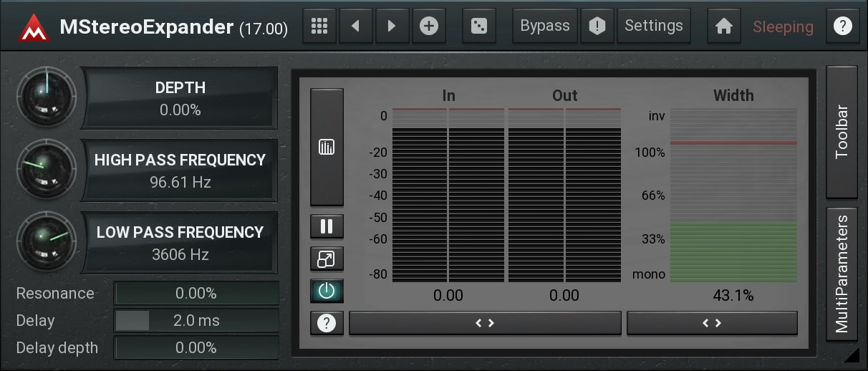The height and width of the screenshot is (371, 868).
Task: Expand arrows below In/Out meters
Action: (485, 323)
